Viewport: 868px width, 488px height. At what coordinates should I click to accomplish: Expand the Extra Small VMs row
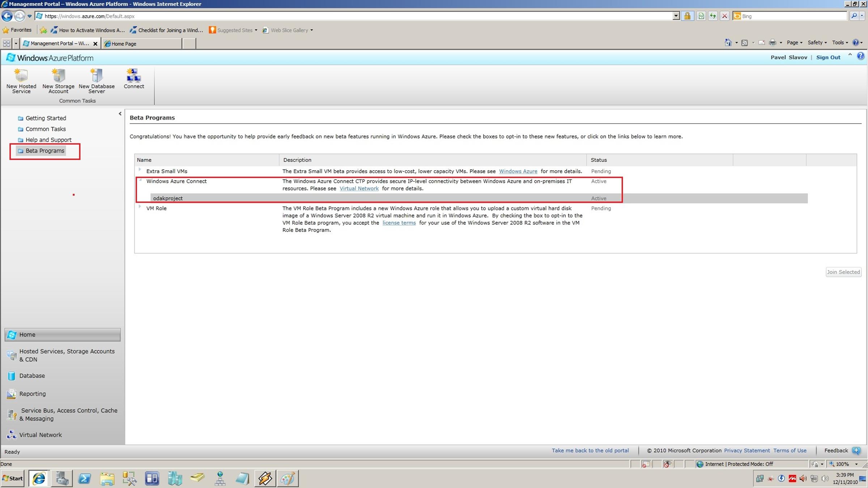pyautogui.click(x=140, y=169)
